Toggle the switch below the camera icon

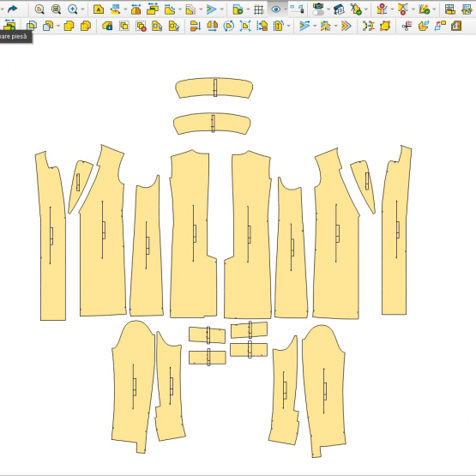(318, 13)
